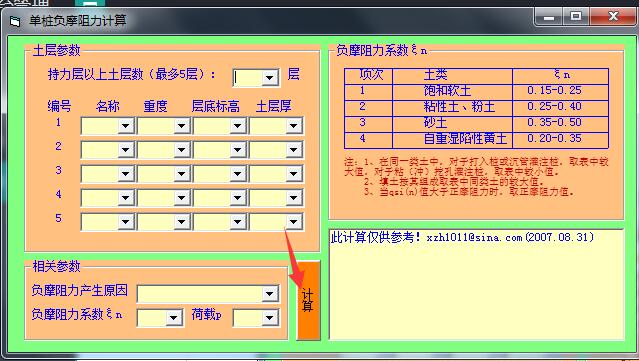The image size is (639, 361).
Task: Click the 饱和软土 row in the table
Action: click(x=476, y=91)
